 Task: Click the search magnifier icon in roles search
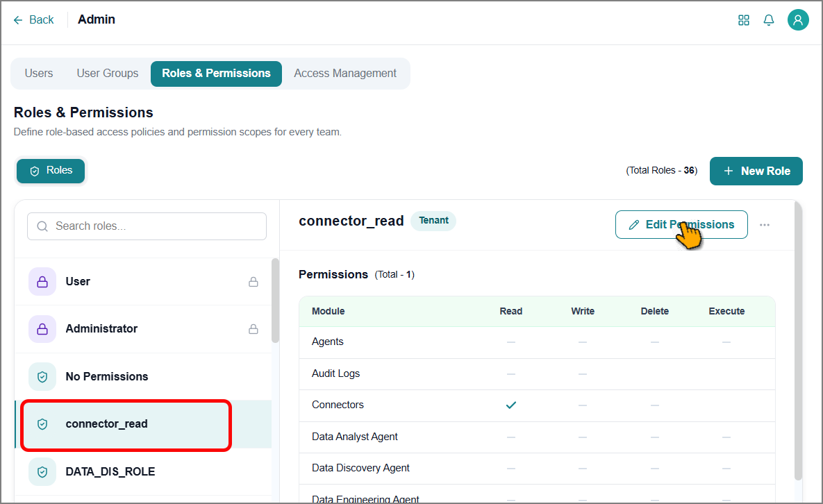pyautogui.click(x=42, y=226)
